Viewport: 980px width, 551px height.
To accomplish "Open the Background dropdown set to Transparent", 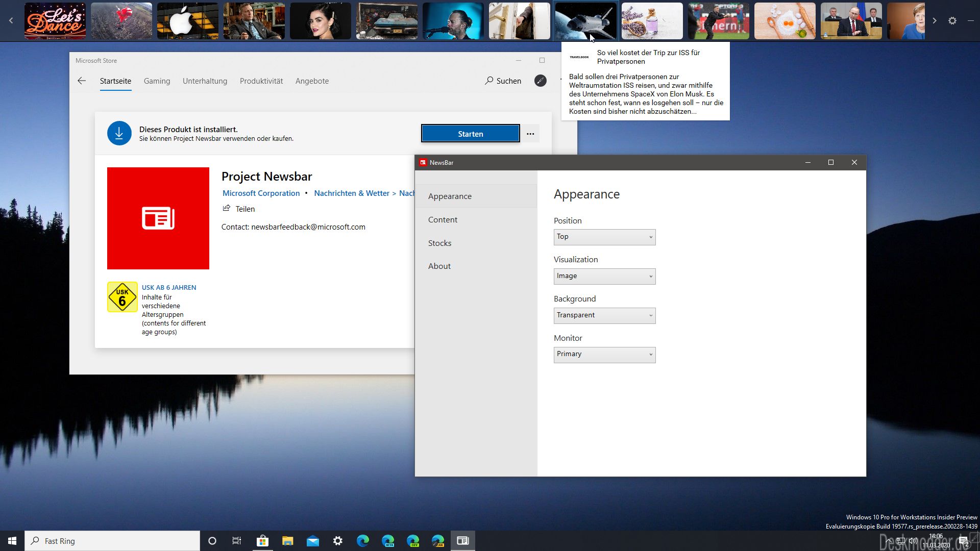I will pyautogui.click(x=604, y=315).
